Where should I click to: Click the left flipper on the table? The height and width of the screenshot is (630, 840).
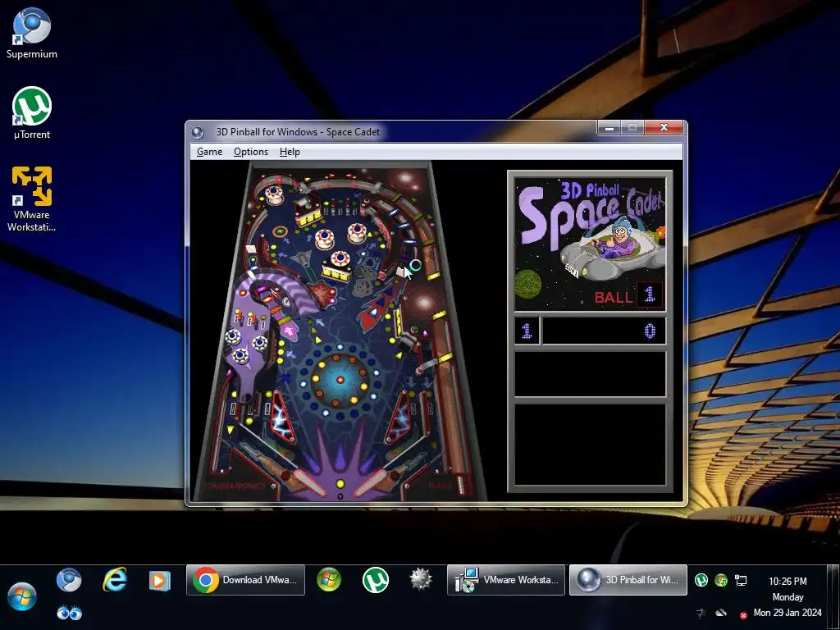click(x=308, y=482)
